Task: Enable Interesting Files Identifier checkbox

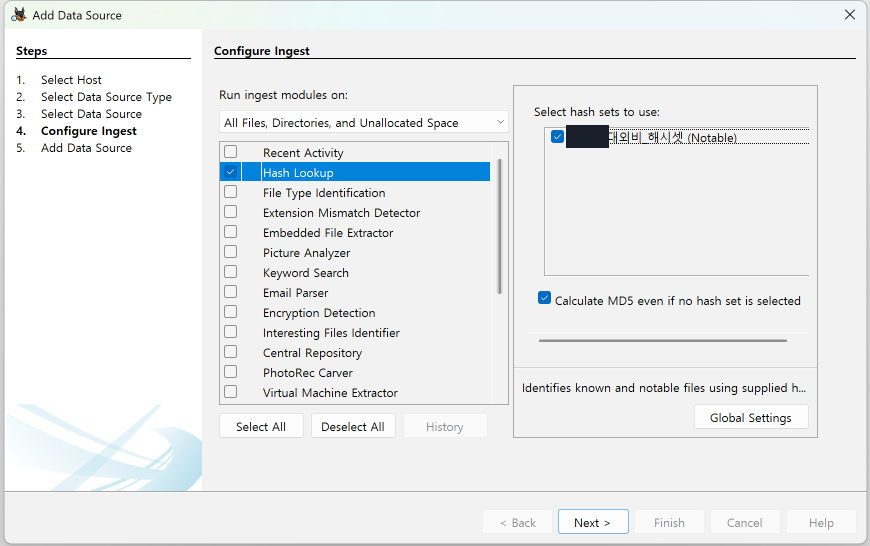Action: (x=230, y=332)
